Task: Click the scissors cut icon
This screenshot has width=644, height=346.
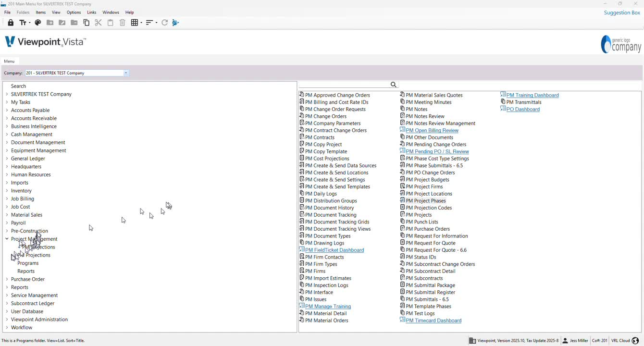Action: click(x=99, y=23)
